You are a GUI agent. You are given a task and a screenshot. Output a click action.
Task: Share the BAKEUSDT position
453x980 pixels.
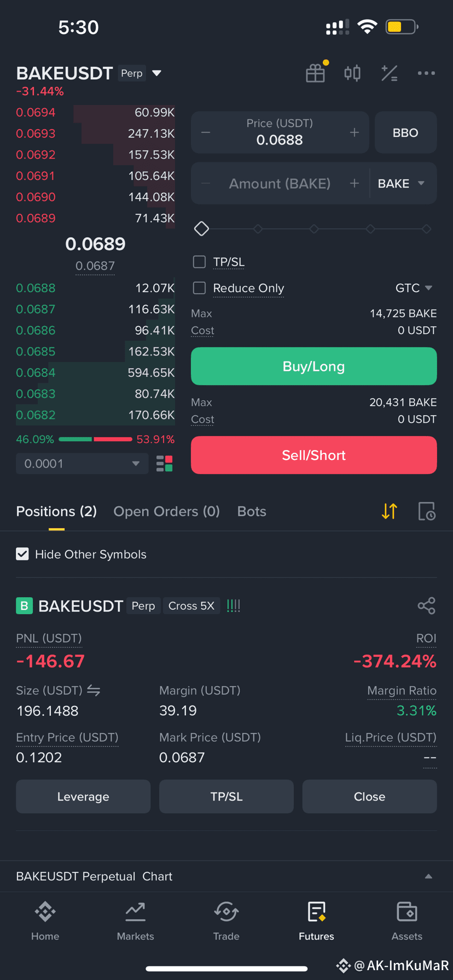pos(426,605)
